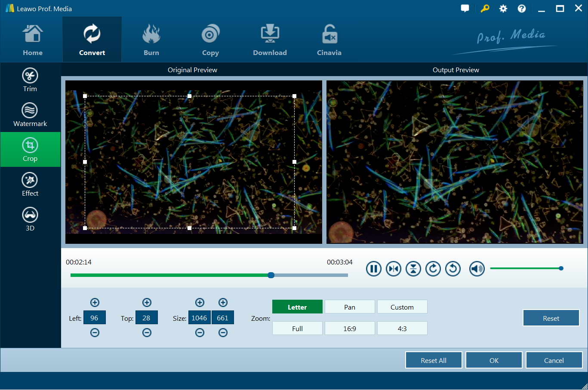Decrease the Top crop value
Image resolution: width=588 pixels, height=390 pixels.
[147, 332]
